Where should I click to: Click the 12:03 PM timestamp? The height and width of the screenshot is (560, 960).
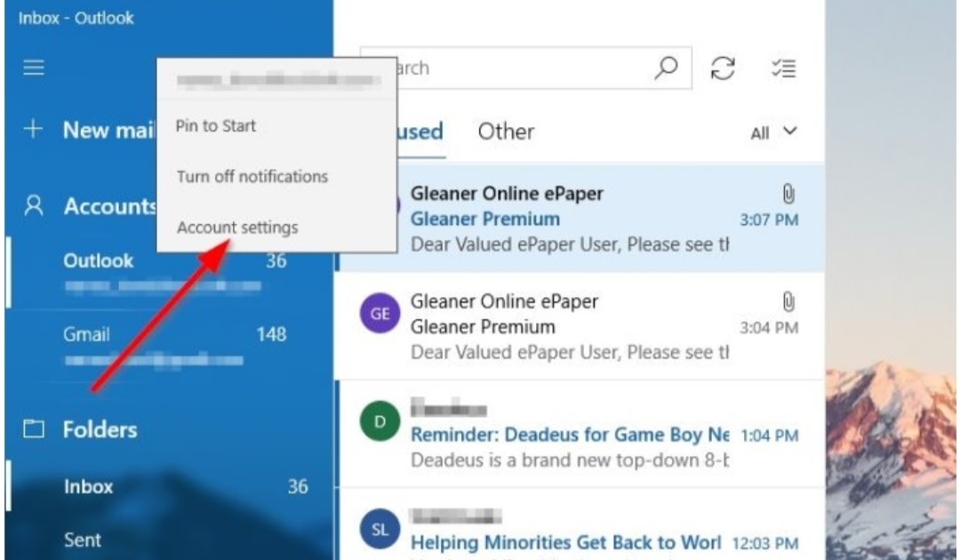tap(765, 543)
